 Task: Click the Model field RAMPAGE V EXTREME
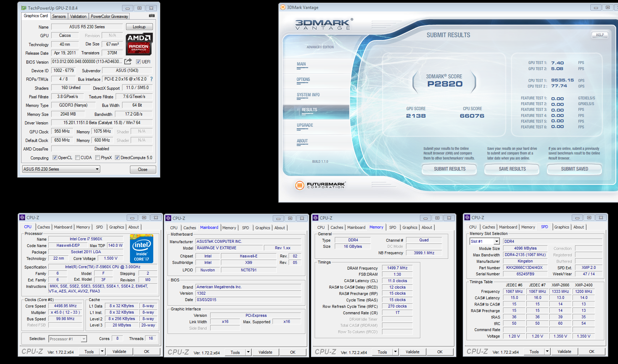[x=229, y=248]
